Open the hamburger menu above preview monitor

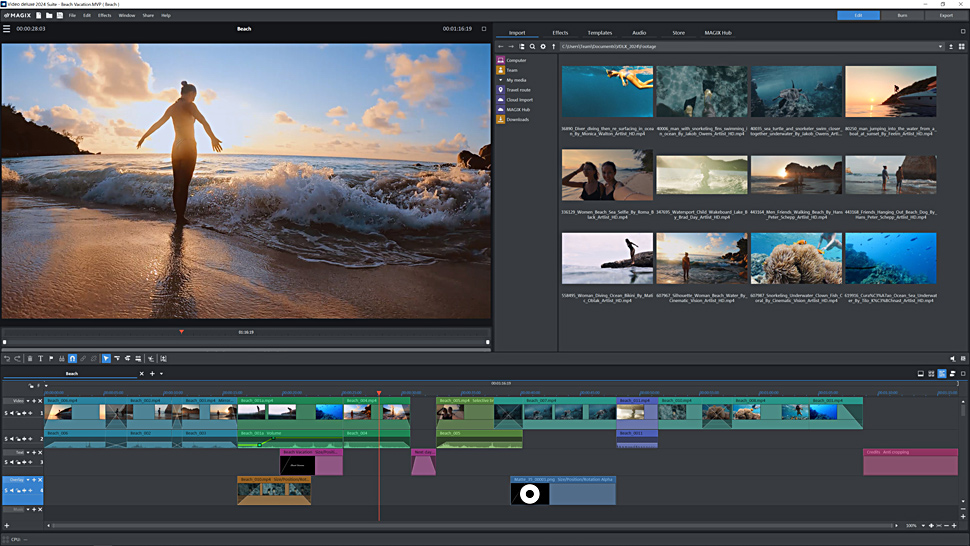[x=7, y=29]
